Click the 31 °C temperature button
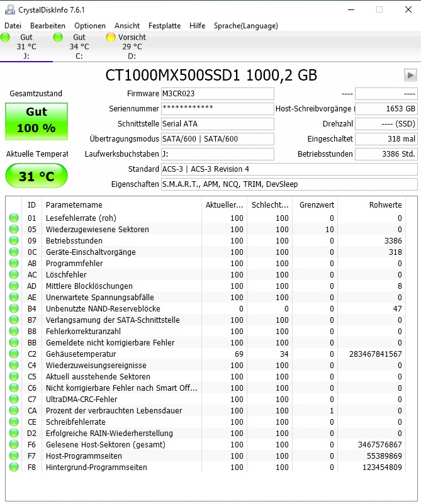The width and height of the screenshot is (421, 504). pyautogui.click(x=36, y=176)
